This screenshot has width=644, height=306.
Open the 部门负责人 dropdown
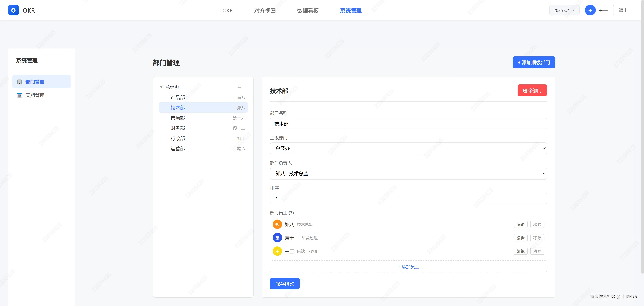click(408, 173)
